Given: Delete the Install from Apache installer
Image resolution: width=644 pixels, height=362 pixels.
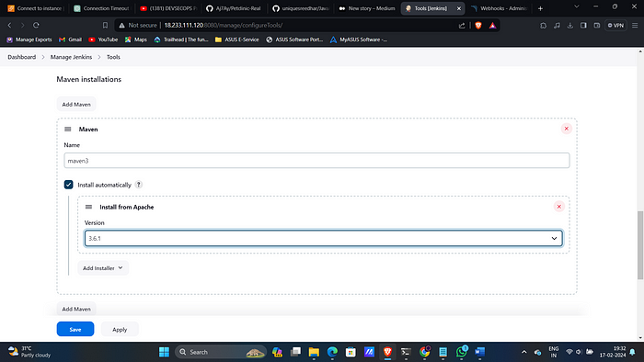Looking at the screenshot, I should (559, 207).
